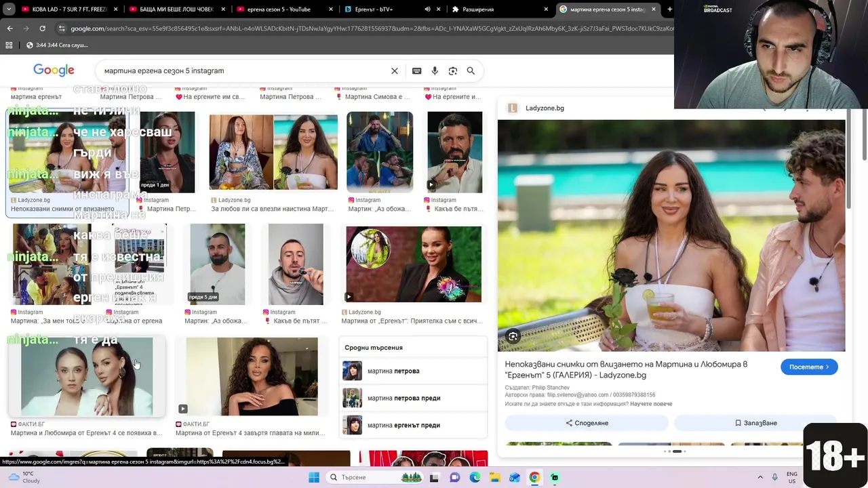Open Task View from taskbar
Viewport: 868px width, 488px height.
[434, 477]
